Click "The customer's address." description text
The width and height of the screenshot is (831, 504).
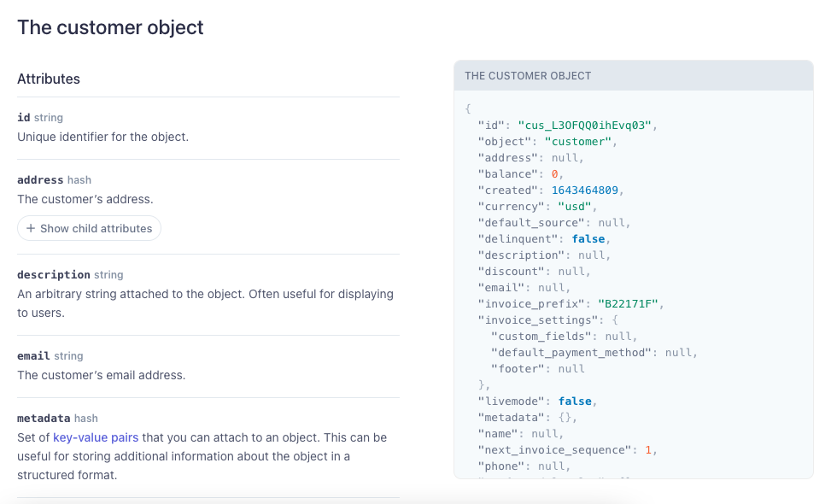point(85,199)
